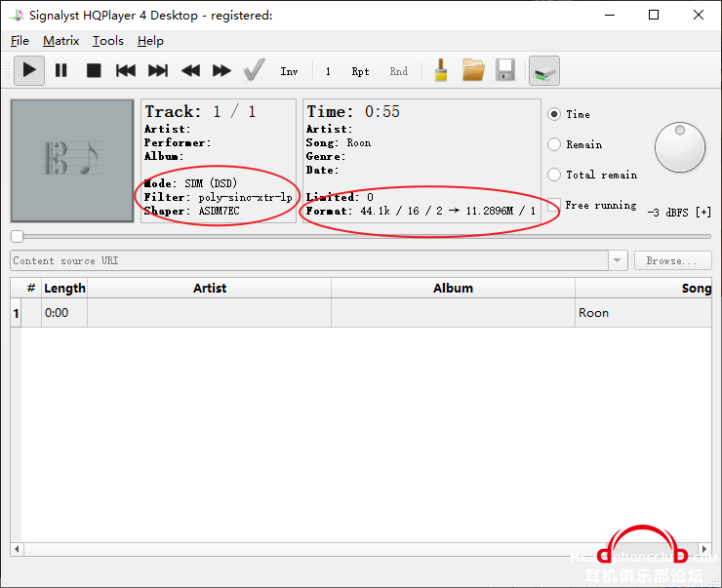This screenshot has height=588, width=722.
Task: Select the Time display radio button
Action: (554, 114)
